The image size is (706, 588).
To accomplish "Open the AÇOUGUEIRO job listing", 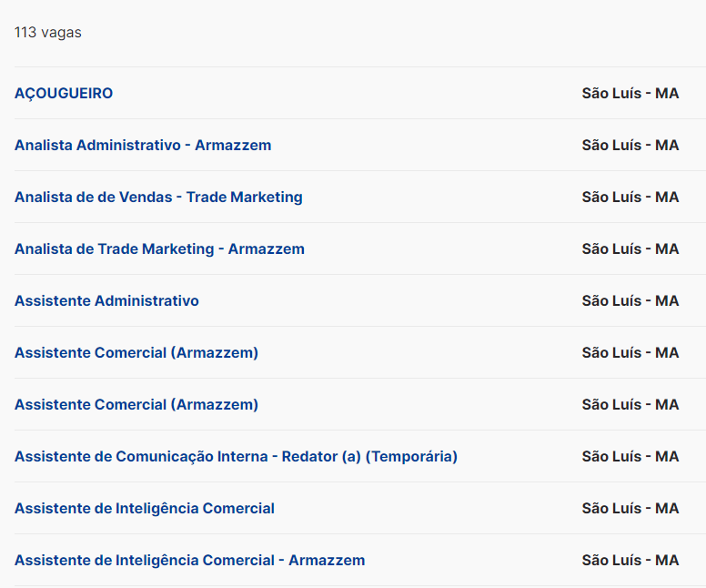I will click(64, 93).
